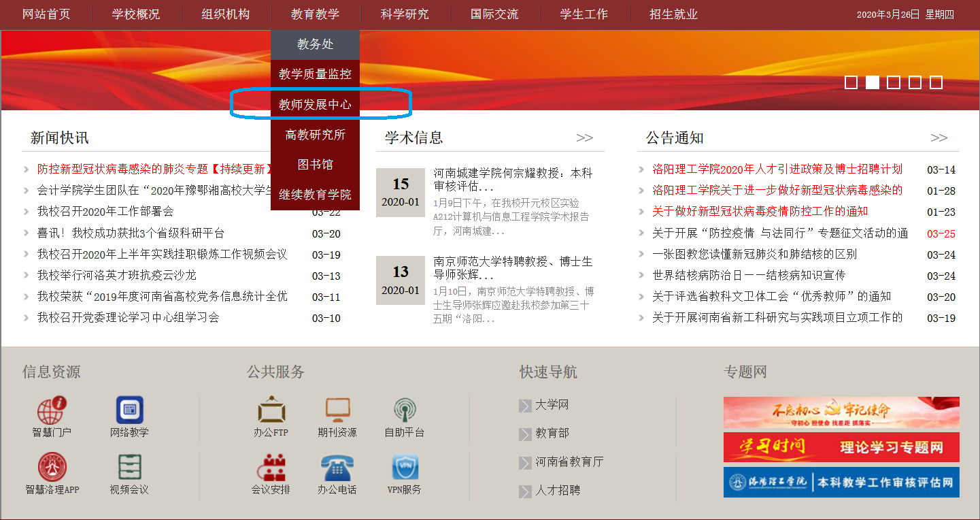Choose 图书馆 in the dropdown menu

(315, 165)
